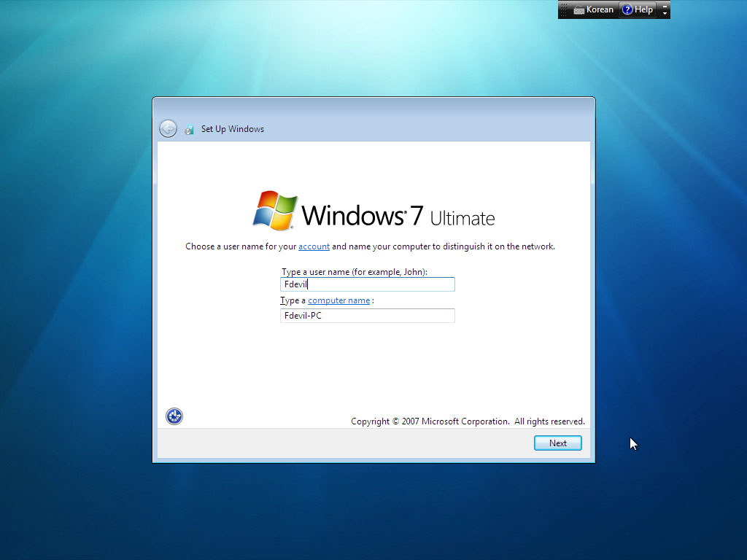The height and width of the screenshot is (560, 747).
Task: Click the Microsoft copyright notice text
Action: pos(468,421)
